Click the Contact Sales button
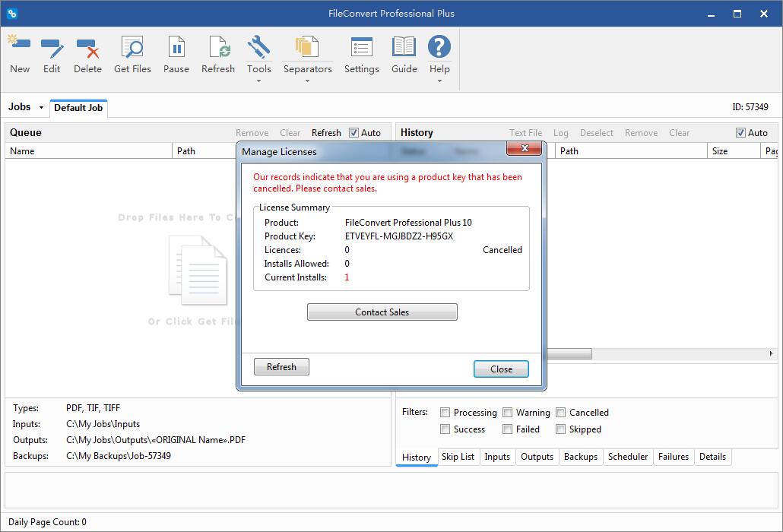Viewport: 783px width, 532px height. click(x=382, y=312)
